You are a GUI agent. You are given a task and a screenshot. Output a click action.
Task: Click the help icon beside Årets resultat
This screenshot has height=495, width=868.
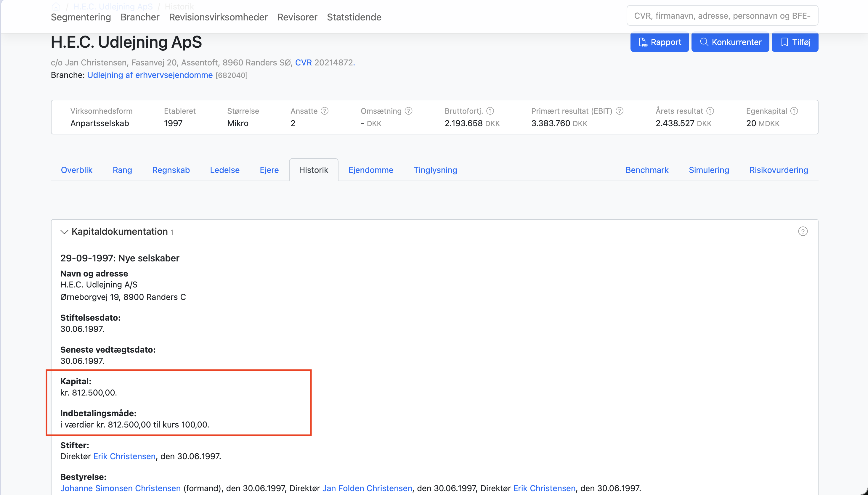(x=710, y=111)
